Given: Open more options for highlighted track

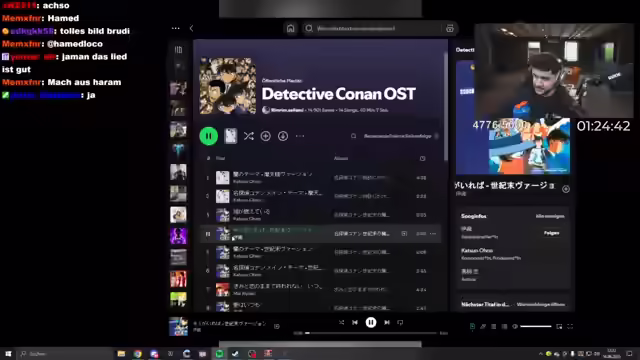Looking at the screenshot, I should (433, 234).
